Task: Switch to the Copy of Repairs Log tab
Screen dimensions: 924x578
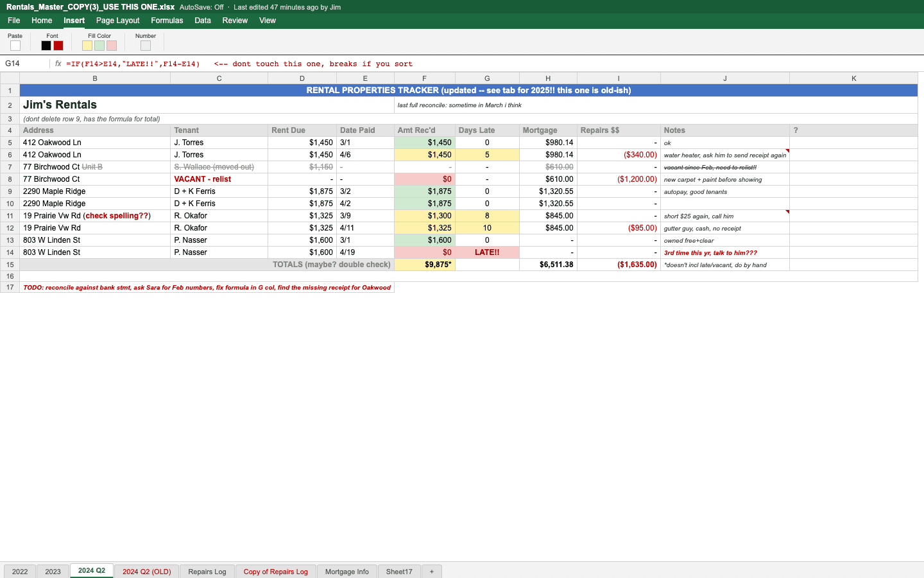Action: [x=276, y=572]
